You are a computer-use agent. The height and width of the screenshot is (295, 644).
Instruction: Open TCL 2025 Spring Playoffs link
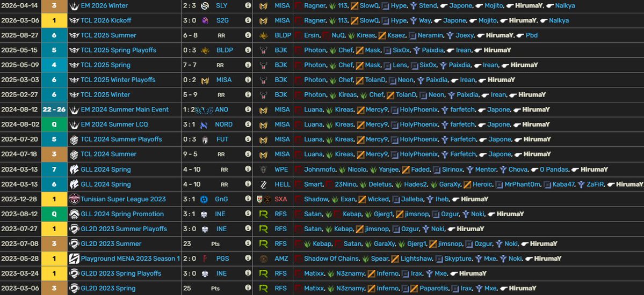tap(118, 50)
